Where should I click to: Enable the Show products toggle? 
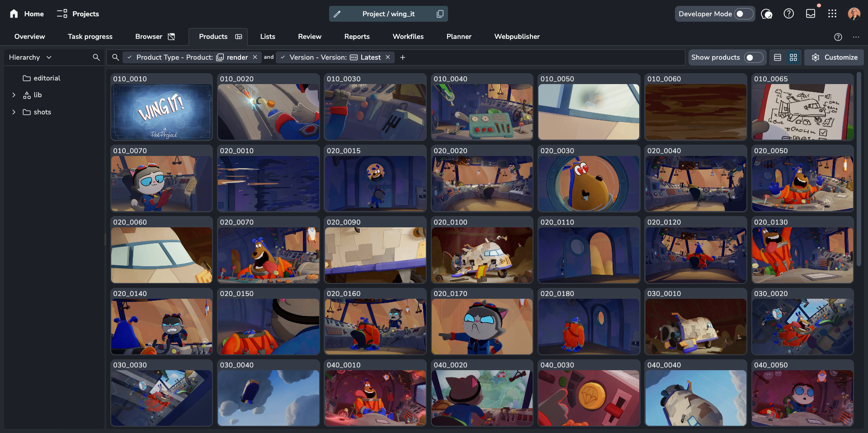(x=753, y=57)
